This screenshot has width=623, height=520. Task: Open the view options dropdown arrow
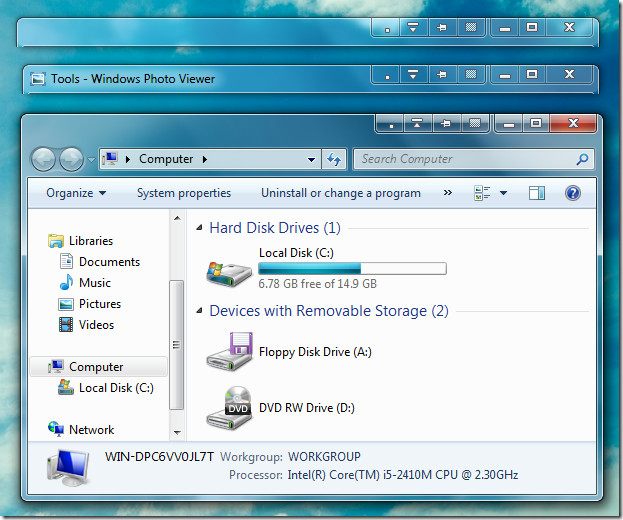pos(503,193)
